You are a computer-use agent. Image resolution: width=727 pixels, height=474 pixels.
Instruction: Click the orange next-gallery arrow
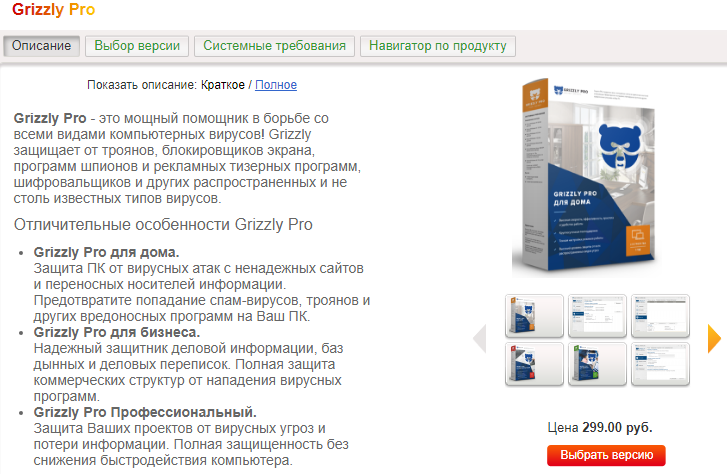pos(714,339)
